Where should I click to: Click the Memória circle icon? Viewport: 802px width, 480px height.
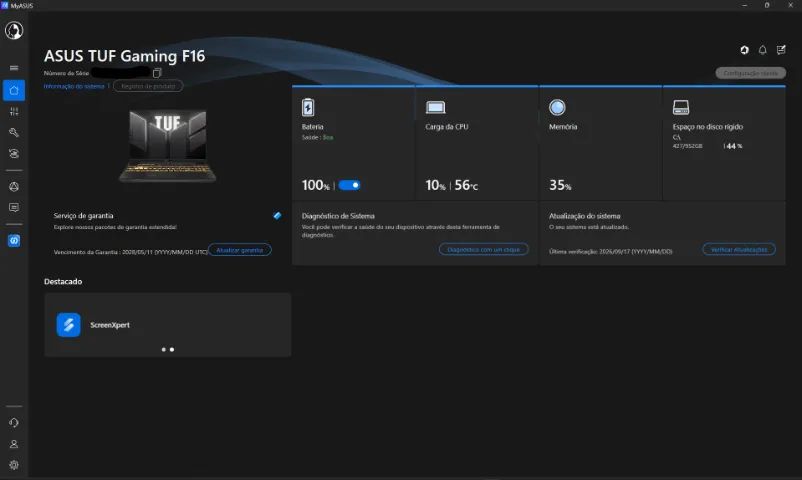tap(557, 107)
